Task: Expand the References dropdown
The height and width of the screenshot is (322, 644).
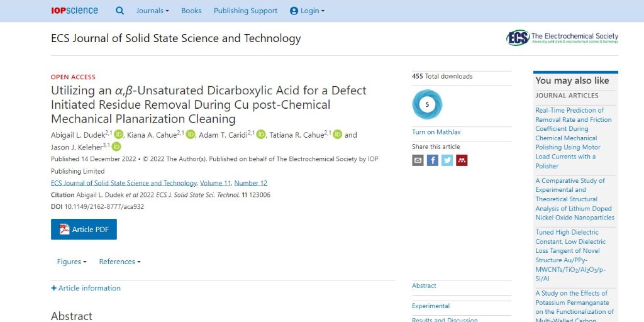Action: 119,262
